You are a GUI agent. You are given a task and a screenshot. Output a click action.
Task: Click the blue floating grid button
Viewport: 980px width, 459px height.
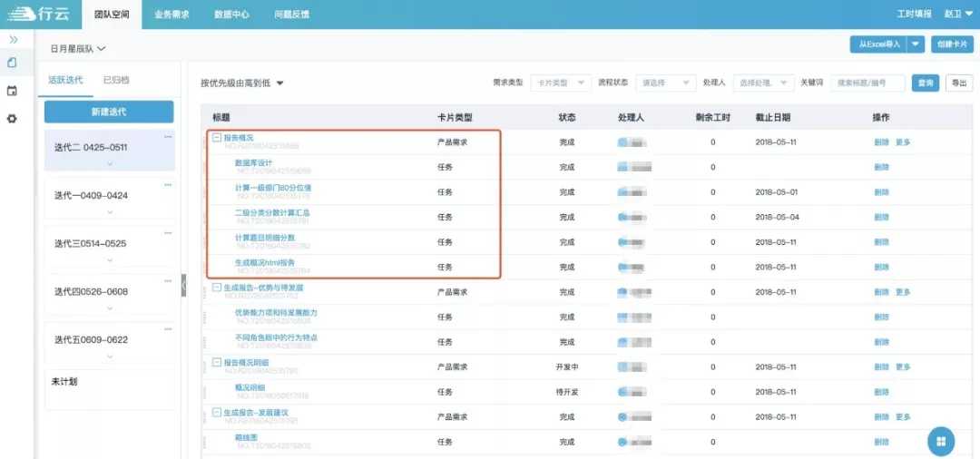coord(941,441)
